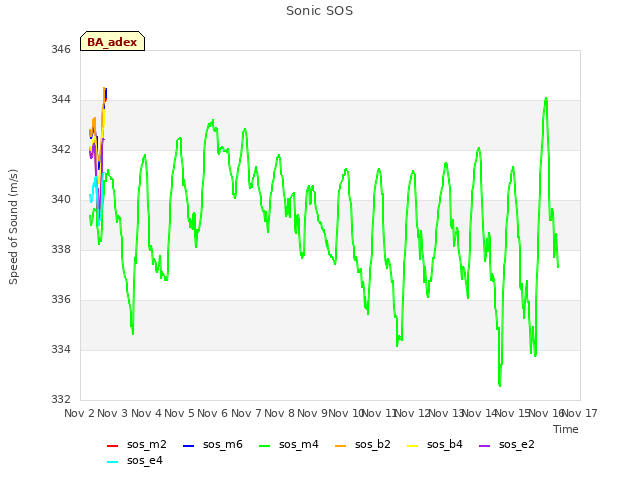Click the Speed of Sound (m/s) axis label
The height and width of the screenshot is (480, 640).
13,227
